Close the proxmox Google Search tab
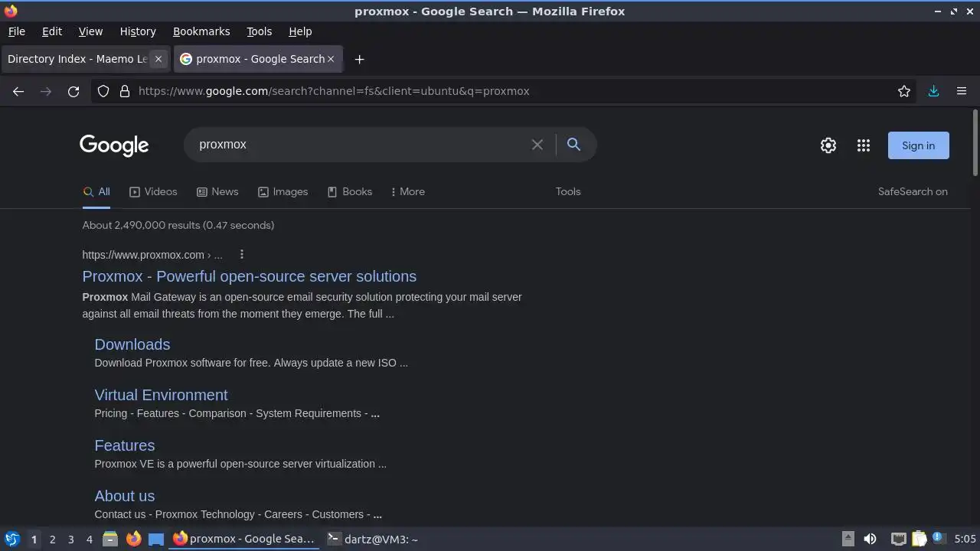980x551 pixels. tap(331, 59)
